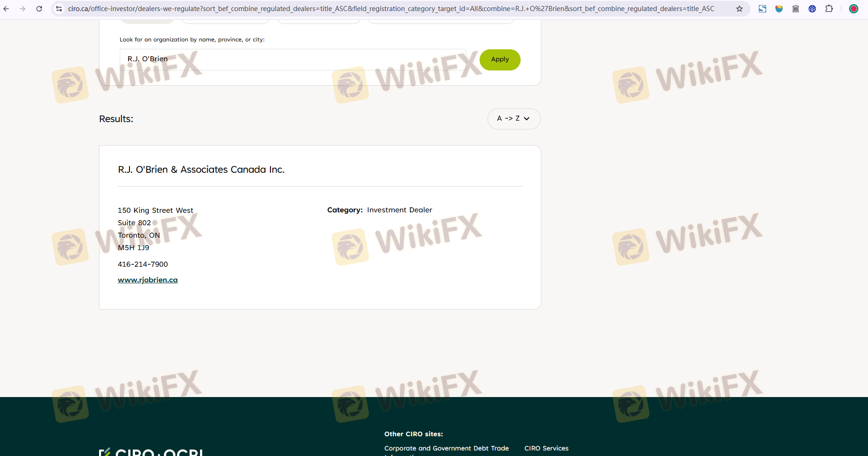Select the Results: heading
Viewport: 868px width, 456px height.
pos(116,119)
